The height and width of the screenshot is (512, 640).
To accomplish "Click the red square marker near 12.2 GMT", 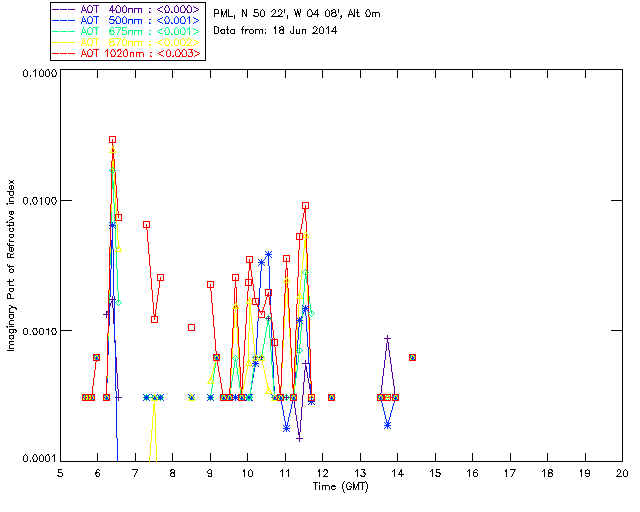I will [331, 397].
